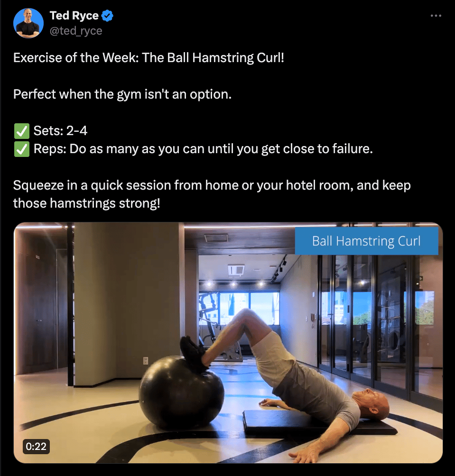The height and width of the screenshot is (476, 455).
Task: Click the Exercise of the Week headline
Action: (149, 58)
